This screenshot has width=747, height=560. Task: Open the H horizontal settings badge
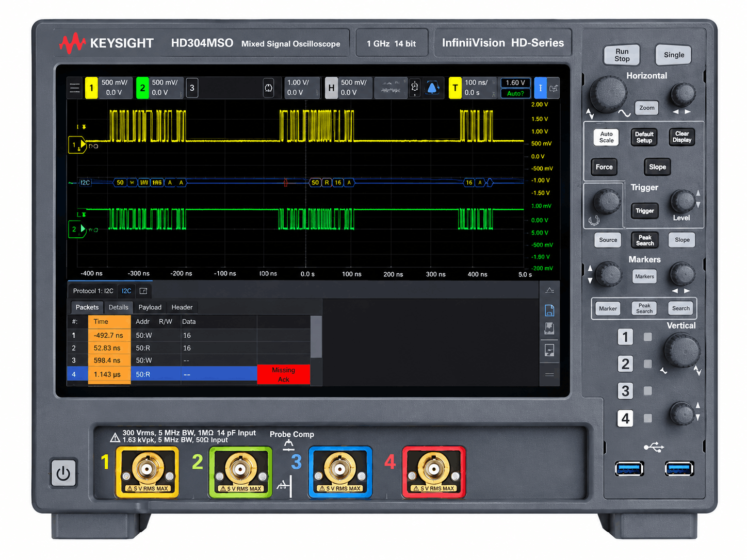click(x=331, y=88)
